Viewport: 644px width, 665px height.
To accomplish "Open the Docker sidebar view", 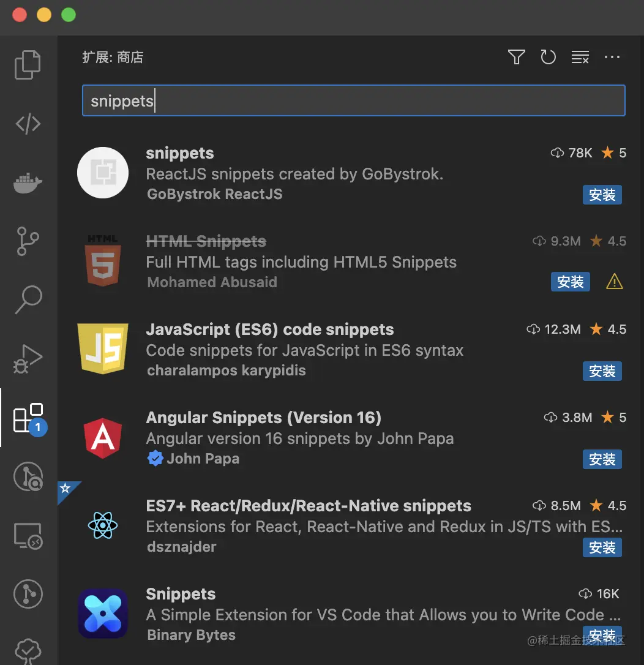I will pyautogui.click(x=28, y=183).
